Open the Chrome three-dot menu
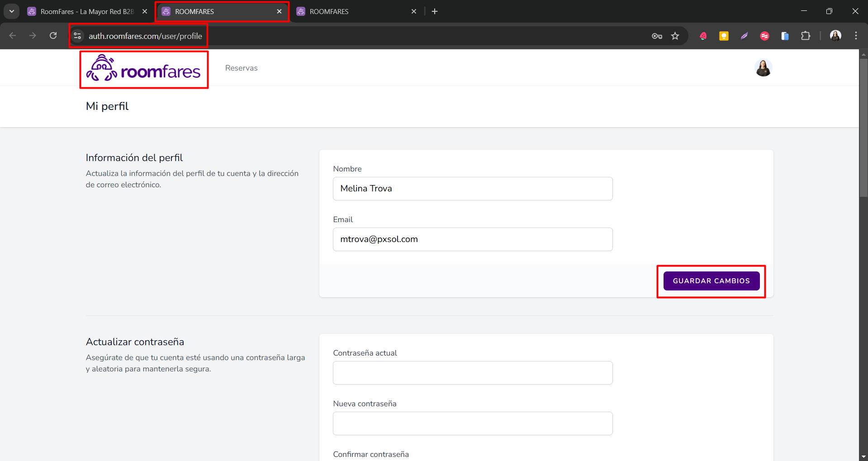868x461 pixels. [x=856, y=36]
